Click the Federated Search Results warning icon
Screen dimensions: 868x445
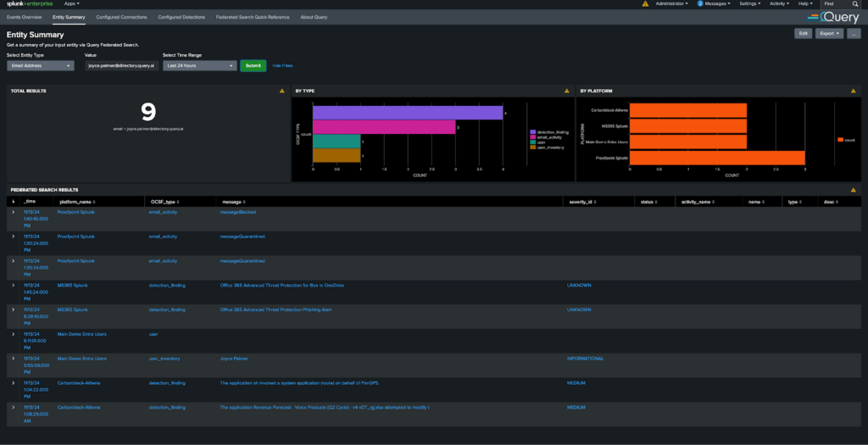click(x=854, y=190)
